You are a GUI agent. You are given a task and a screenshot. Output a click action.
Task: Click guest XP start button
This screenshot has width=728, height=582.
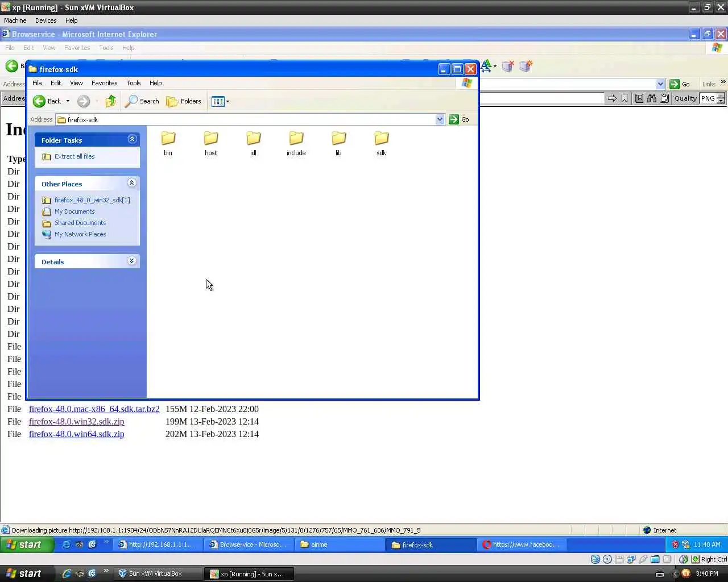(x=27, y=544)
